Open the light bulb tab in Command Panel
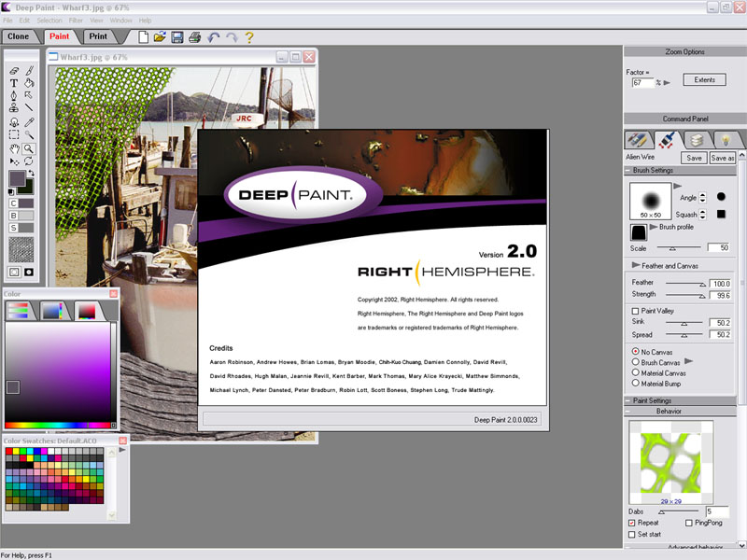Screen dimensions: 747x560 (726, 140)
